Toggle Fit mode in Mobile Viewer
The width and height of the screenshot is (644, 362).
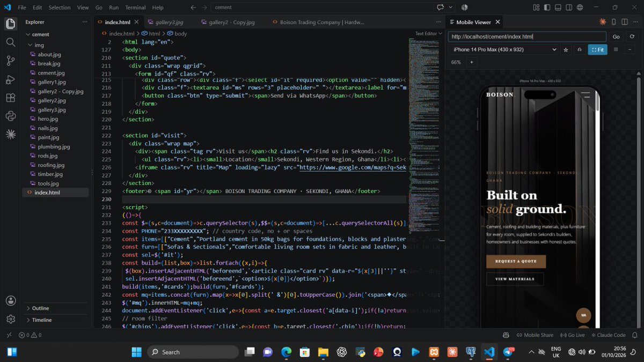point(597,49)
